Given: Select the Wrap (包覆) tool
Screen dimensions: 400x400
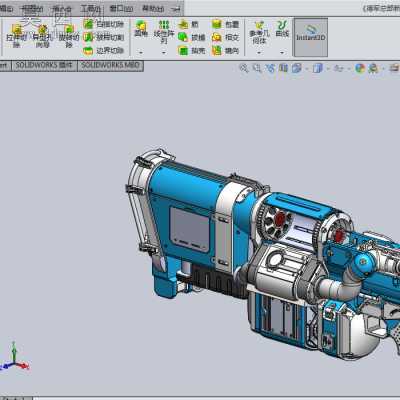Looking at the screenshot, I should tap(225, 24).
